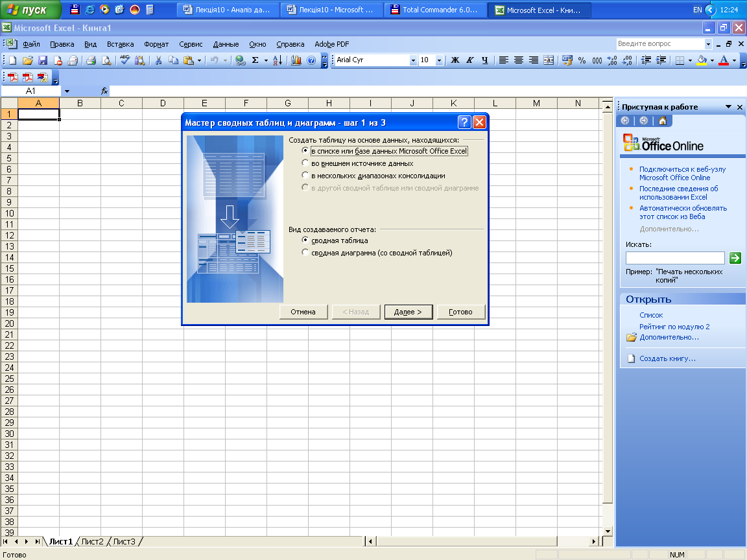The height and width of the screenshot is (560, 747).
Task: Open the font name dropdown Arial Cyr
Action: click(413, 60)
